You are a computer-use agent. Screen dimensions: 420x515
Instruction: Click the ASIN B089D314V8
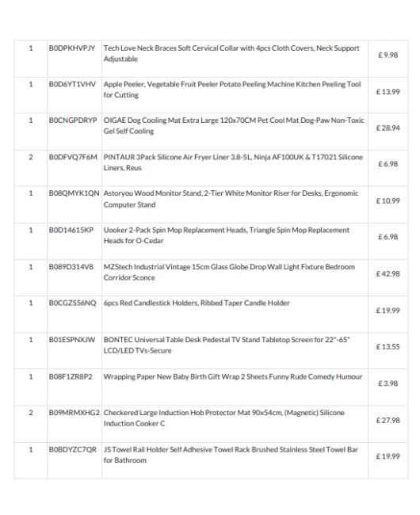tap(71, 267)
